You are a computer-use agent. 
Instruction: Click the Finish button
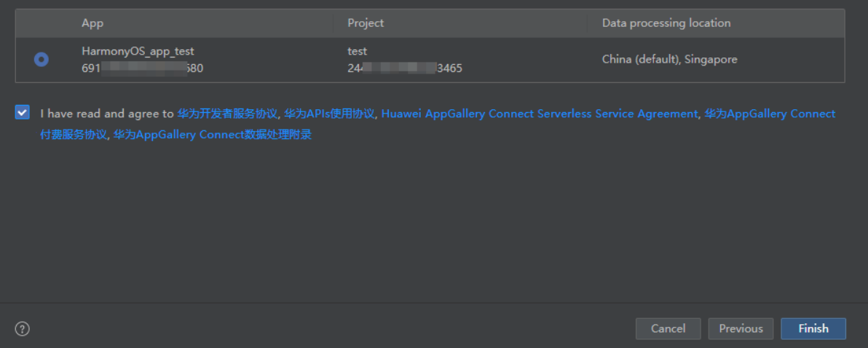[x=813, y=328]
